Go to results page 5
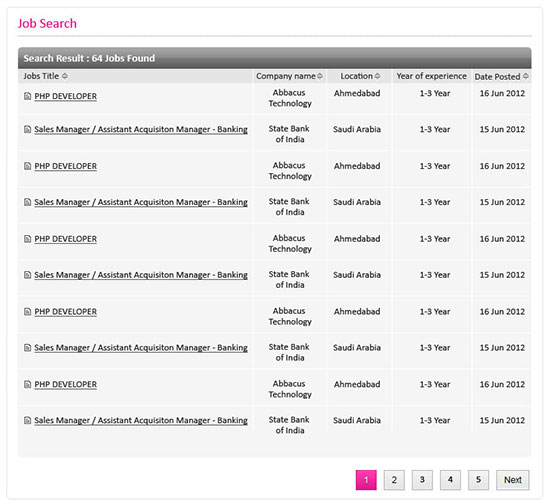Image resolution: width=550 pixels, height=500 pixels. pos(478,480)
